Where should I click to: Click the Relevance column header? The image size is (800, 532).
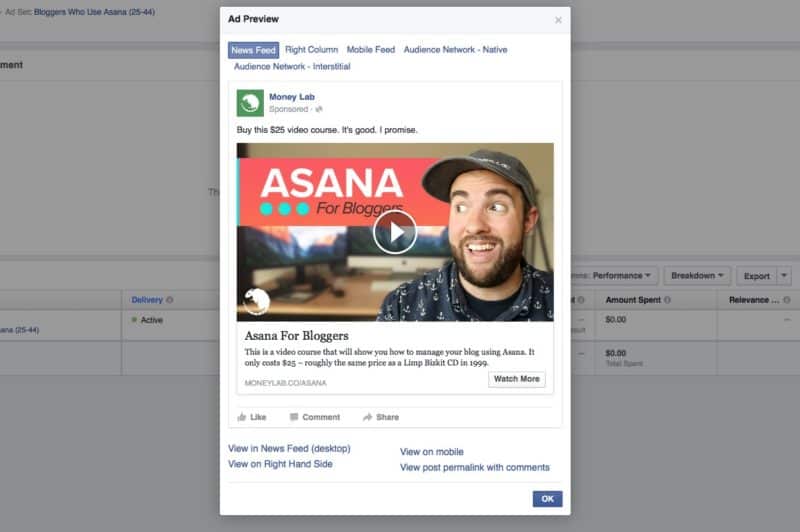pyautogui.click(x=754, y=300)
